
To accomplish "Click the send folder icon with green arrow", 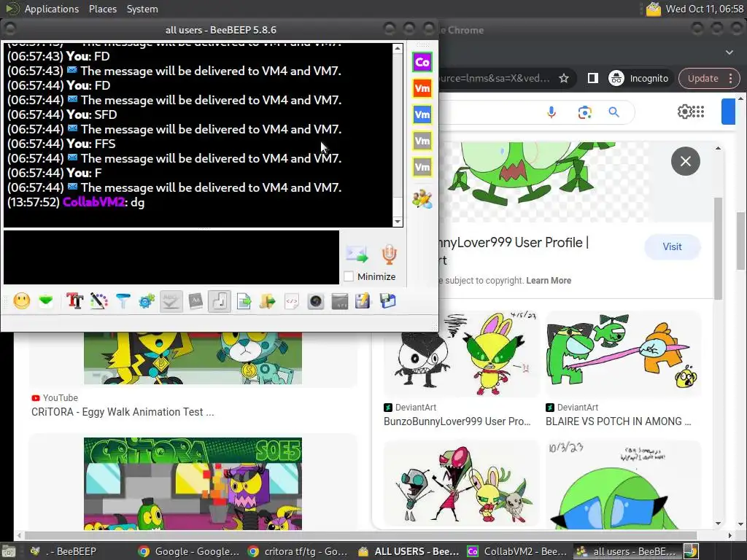I will click(x=268, y=301).
